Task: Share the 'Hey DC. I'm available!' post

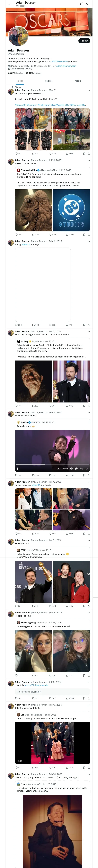Action: tap(89, 235)
